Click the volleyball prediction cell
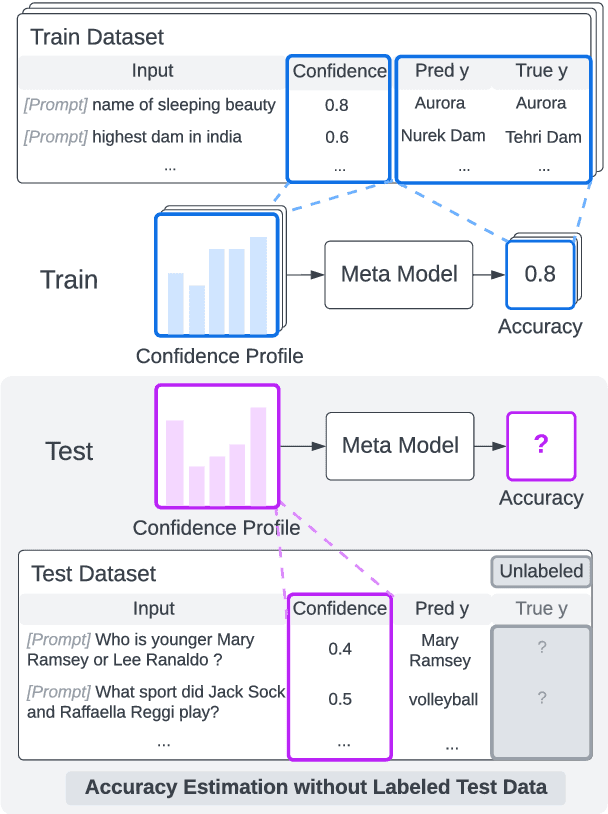This screenshot has width=608, height=814. click(x=443, y=699)
